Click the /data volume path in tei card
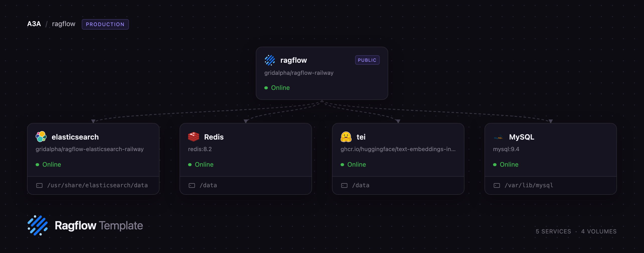This screenshot has height=253, width=644. [361, 185]
